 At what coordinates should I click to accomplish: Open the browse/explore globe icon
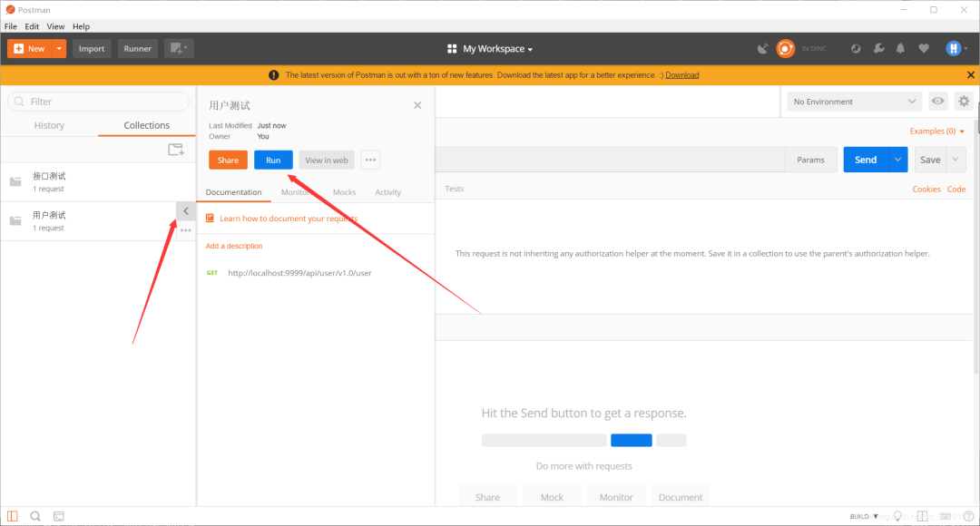[856, 49]
